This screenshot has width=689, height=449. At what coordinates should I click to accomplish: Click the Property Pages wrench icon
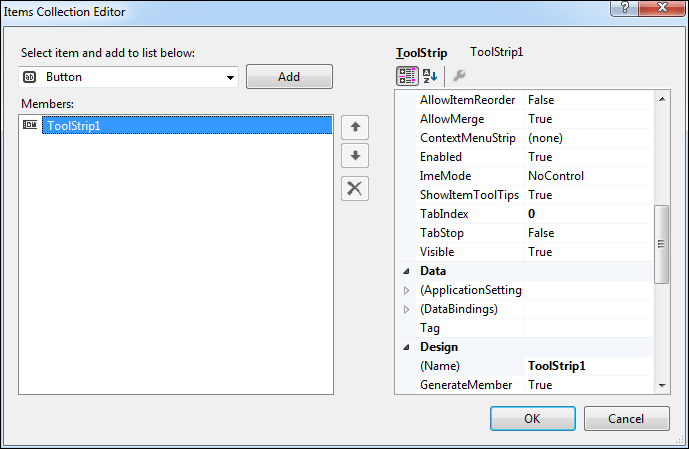coord(459,75)
